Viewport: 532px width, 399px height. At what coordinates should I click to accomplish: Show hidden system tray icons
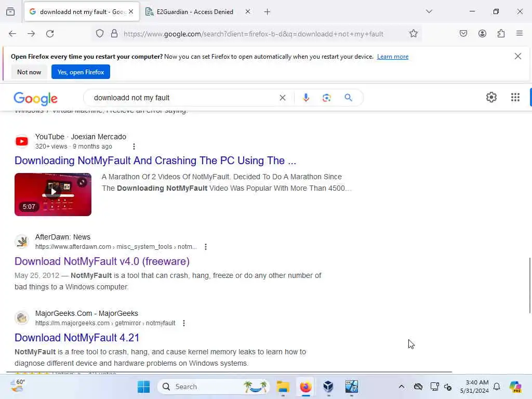coord(402,387)
